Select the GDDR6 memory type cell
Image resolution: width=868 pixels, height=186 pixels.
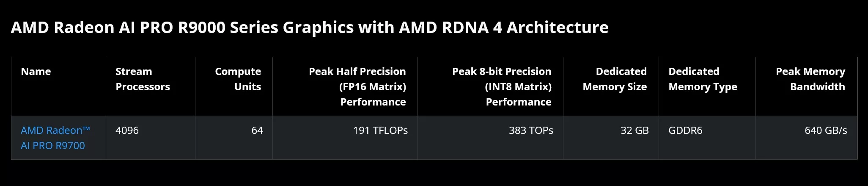tap(685, 130)
